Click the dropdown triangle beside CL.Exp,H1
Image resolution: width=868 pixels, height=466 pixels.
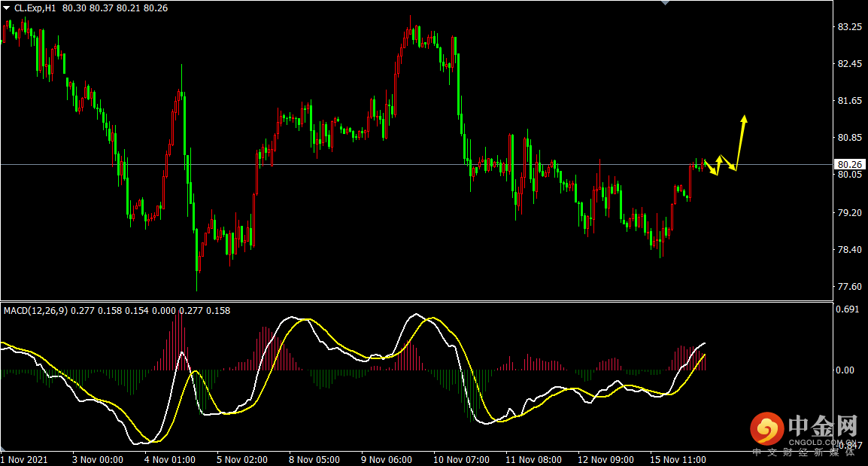[x=7, y=8]
